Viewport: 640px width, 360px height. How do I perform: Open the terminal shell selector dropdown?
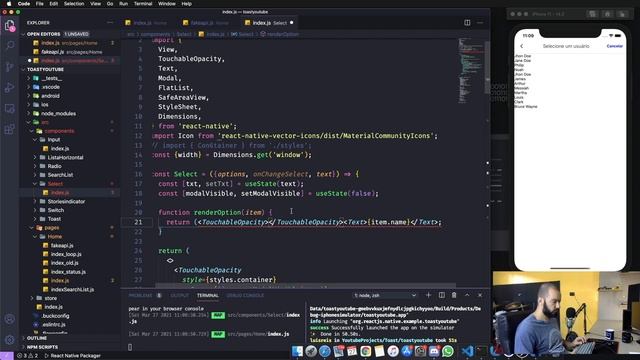[385, 295]
